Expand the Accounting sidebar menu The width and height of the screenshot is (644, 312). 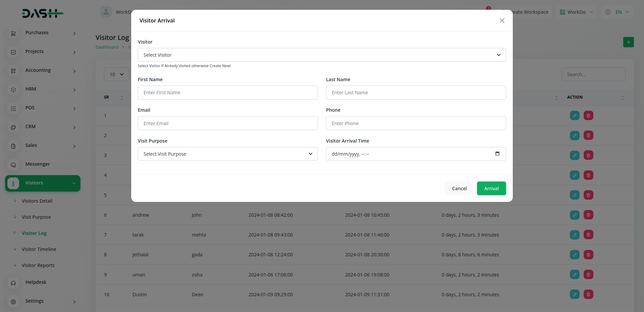tap(43, 70)
